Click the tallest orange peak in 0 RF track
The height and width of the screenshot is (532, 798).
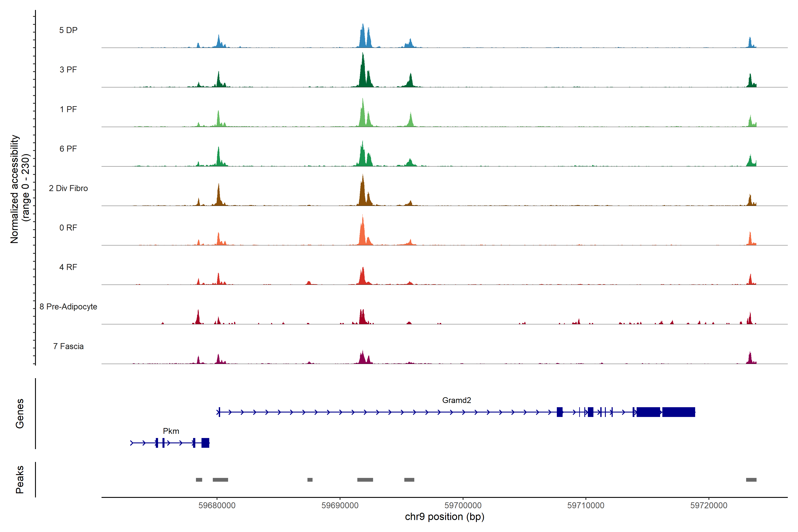pos(363,231)
